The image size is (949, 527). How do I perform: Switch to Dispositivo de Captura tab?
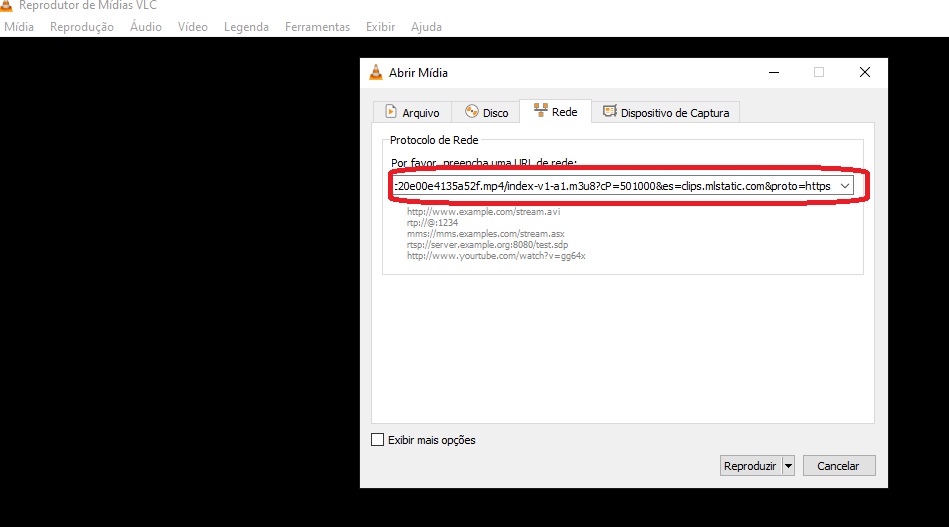click(x=666, y=113)
